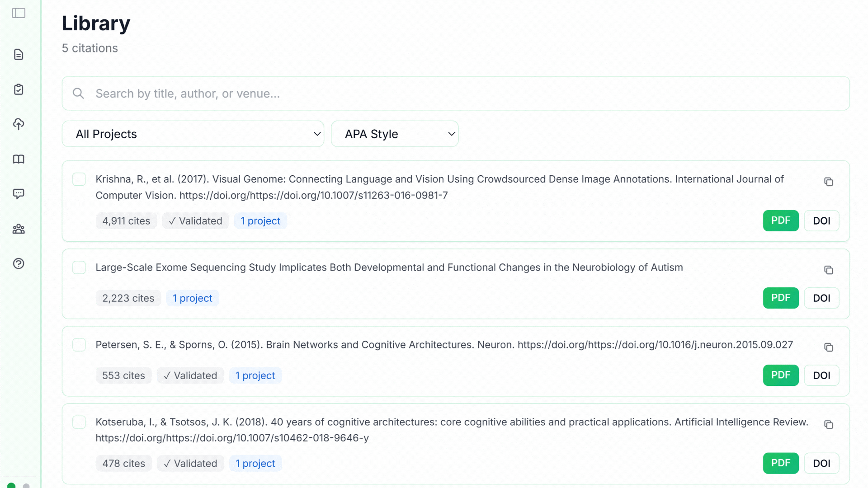Select the Krishna Visual Genome citation checkbox
The width and height of the screenshot is (868, 488).
click(x=79, y=179)
